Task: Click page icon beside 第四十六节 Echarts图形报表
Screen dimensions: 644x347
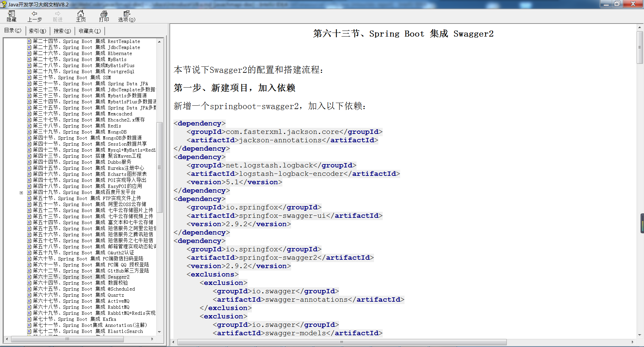Action: point(30,174)
